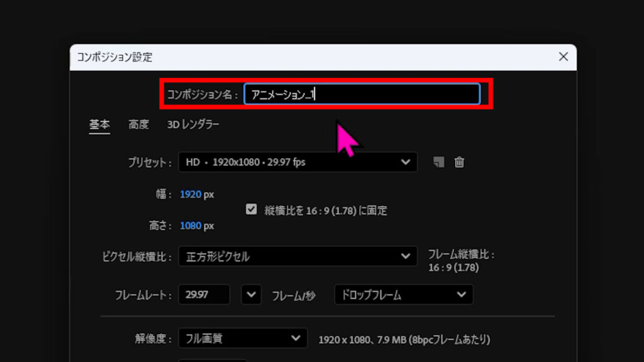Expand the 解像度 dropdown set to フル画質
This screenshot has width=644, height=362.
click(x=243, y=339)
